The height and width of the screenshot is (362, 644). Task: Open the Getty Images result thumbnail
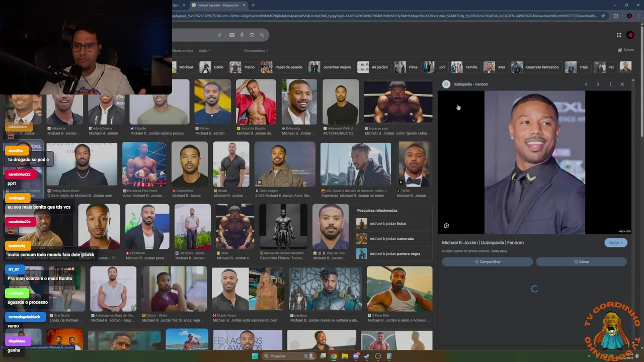pyautogui.click(x=284, y=164)
